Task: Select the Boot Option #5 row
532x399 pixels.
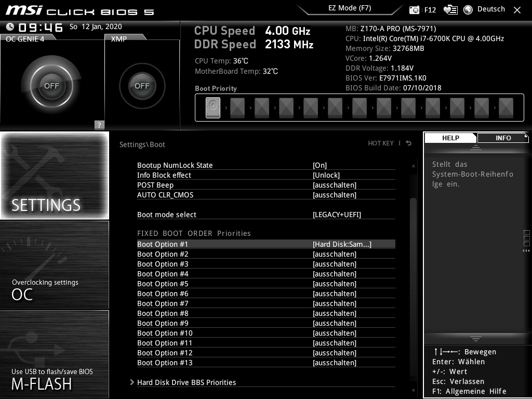Action: pyautogui.click(x=266, y=284)
